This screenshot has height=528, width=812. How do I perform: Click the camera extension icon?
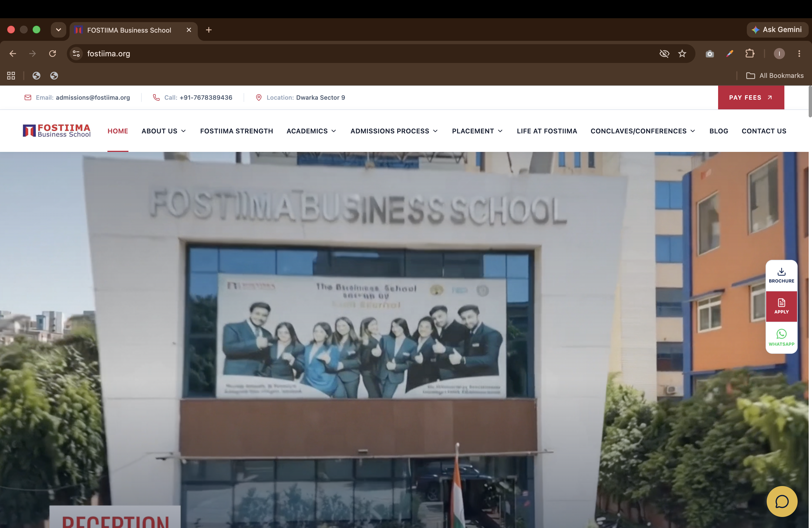[710, 54]
